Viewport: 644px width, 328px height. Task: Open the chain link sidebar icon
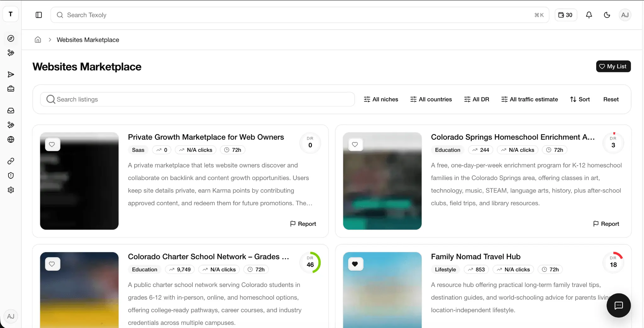pyautogui.click(x=11, y=161)
